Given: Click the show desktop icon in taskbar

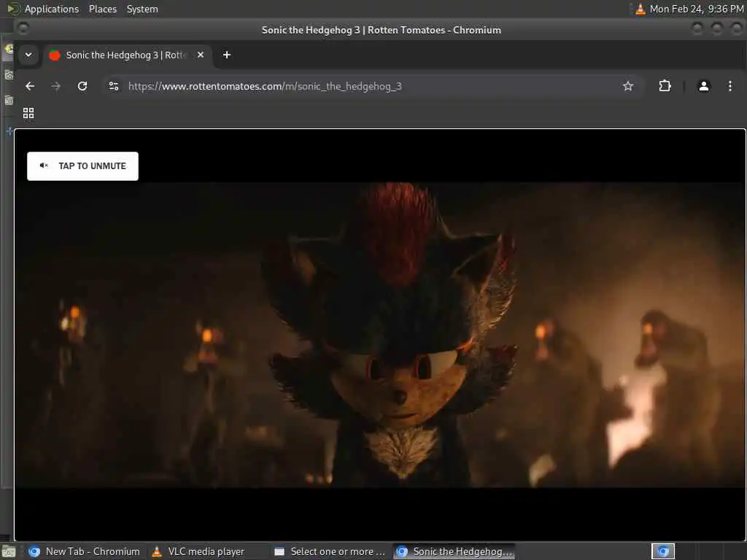Looking at the screenshot, I should (9, 552).
